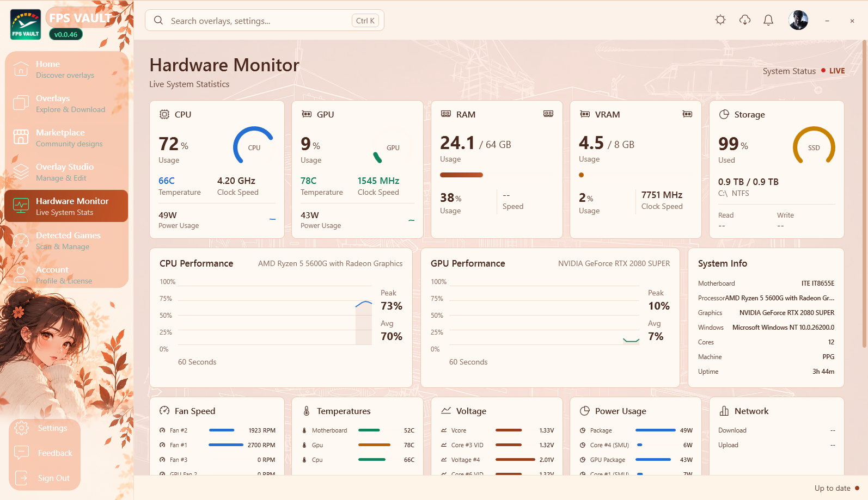The height and width of the screenshot is (500, 868).
Task: Click the Motherboard 52C temperature row
Action: point(358,430)
